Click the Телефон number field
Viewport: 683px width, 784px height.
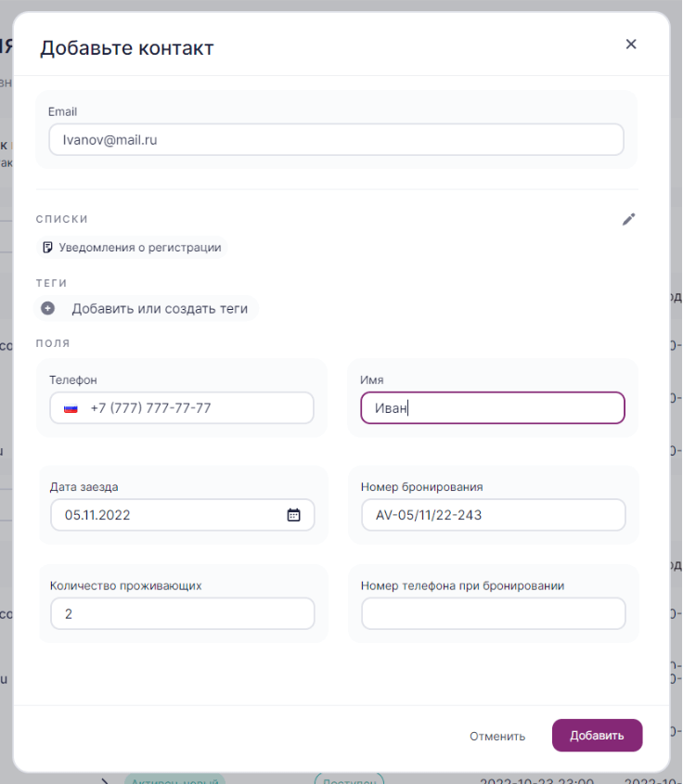(x=182, y=408)
